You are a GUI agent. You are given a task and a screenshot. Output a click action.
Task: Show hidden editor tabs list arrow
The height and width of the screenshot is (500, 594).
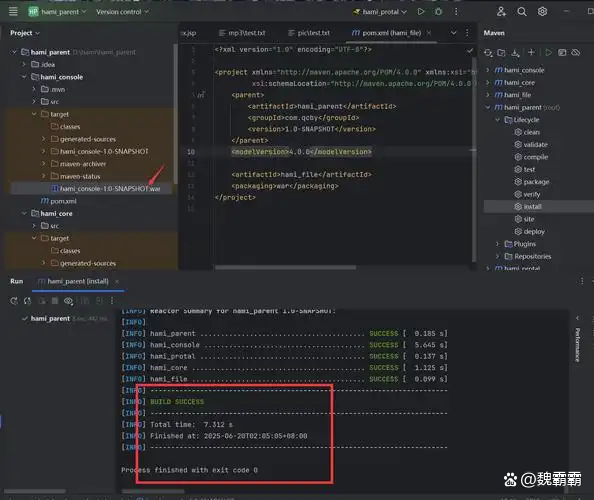point(453,33)
